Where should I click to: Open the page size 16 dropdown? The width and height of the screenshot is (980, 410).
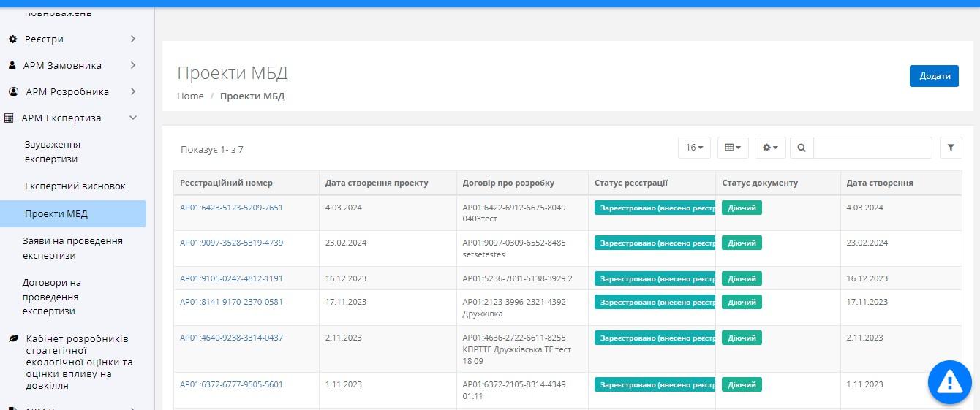(694, 148)
